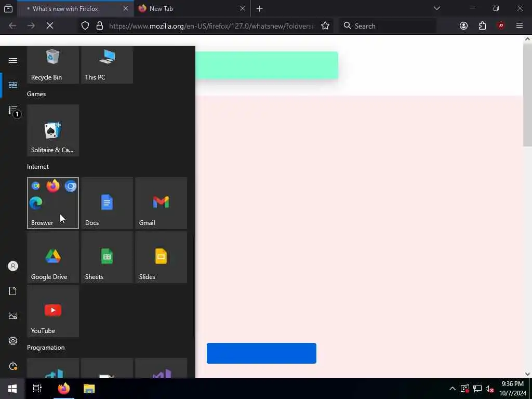
Task: Open the YouTube tile
Action: pos(53,311)
